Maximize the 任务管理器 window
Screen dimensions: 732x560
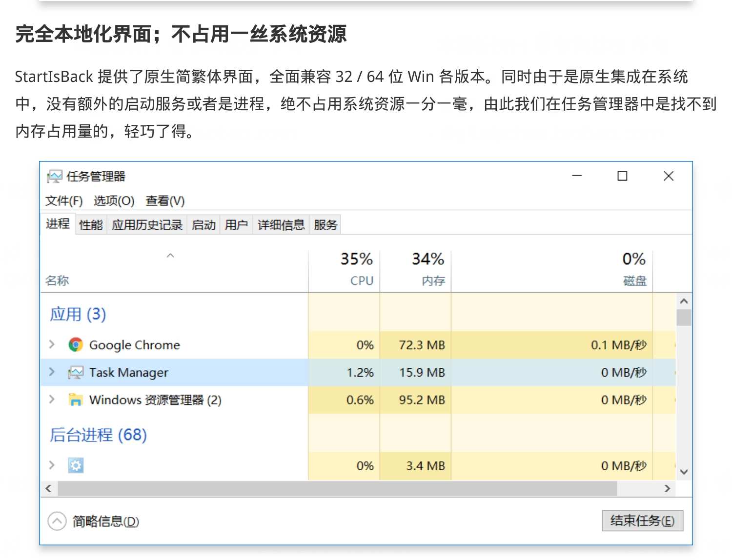pyautogui.click(x=622, y=176)
